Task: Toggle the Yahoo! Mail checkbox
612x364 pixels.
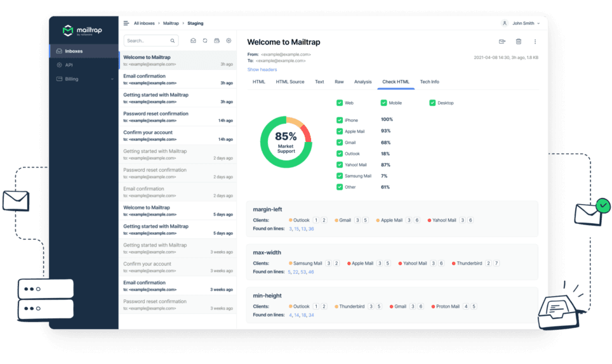Action: point(339,165)
